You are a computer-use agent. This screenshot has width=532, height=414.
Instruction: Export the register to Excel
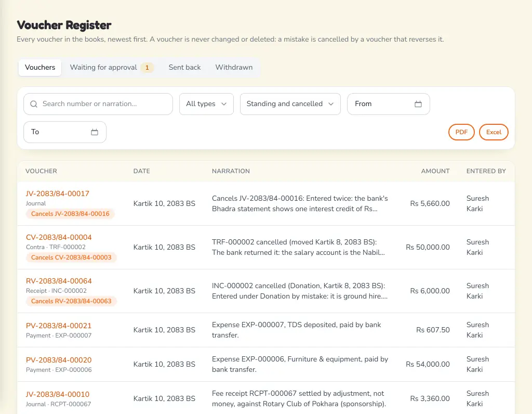pyautogui.click(x=494, y=132)
